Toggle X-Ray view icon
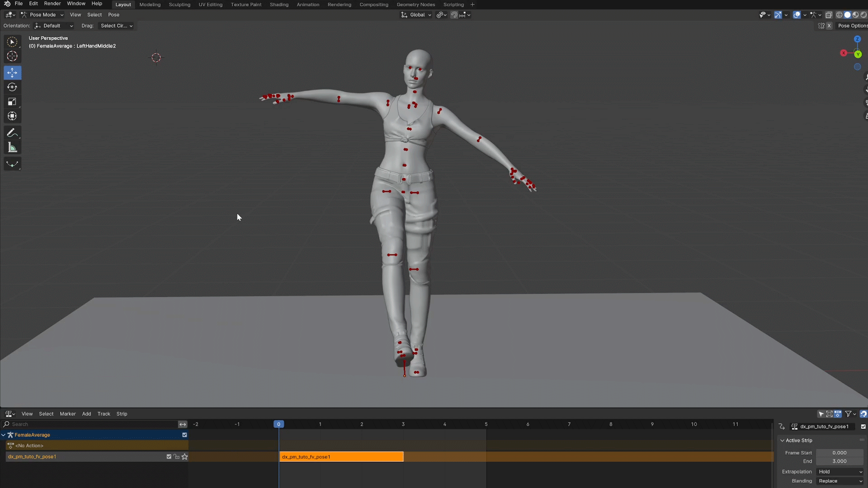The height and width of the screenshot is (488, 868). click(x=829, y=15)
